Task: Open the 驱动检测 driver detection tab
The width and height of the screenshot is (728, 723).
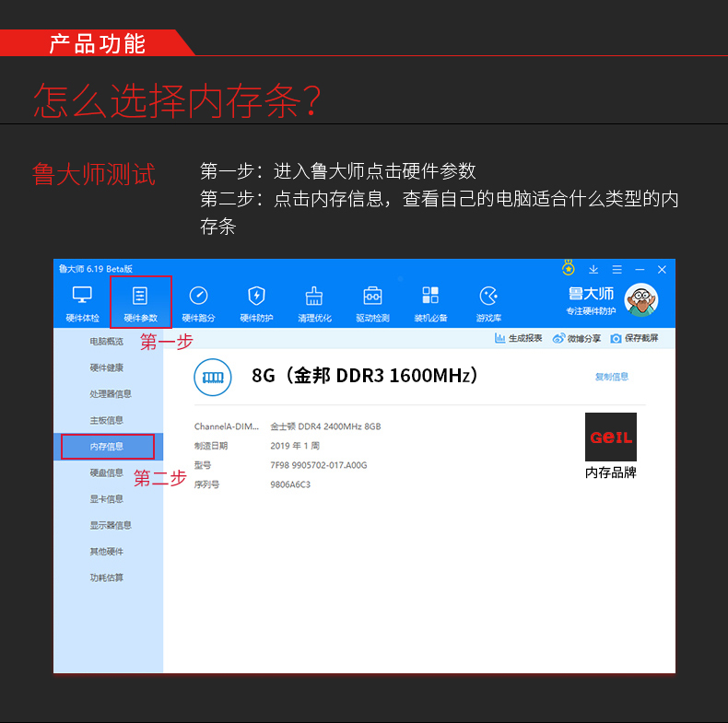Action: coord(372,304)
